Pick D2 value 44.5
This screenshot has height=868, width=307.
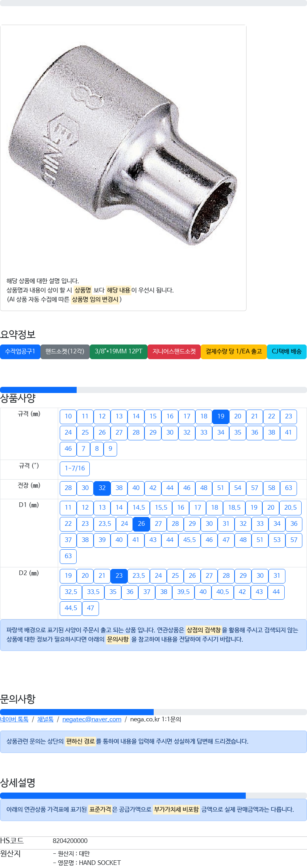71,608
